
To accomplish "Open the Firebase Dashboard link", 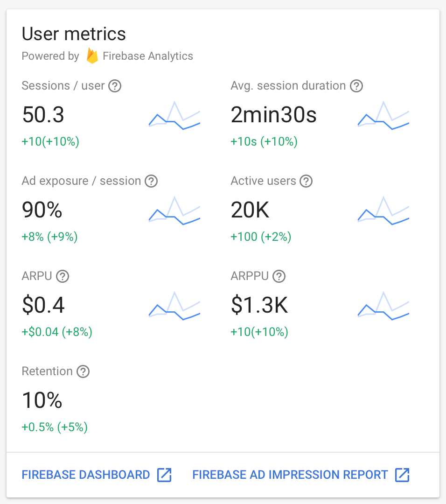I will [x=86, y=475].
